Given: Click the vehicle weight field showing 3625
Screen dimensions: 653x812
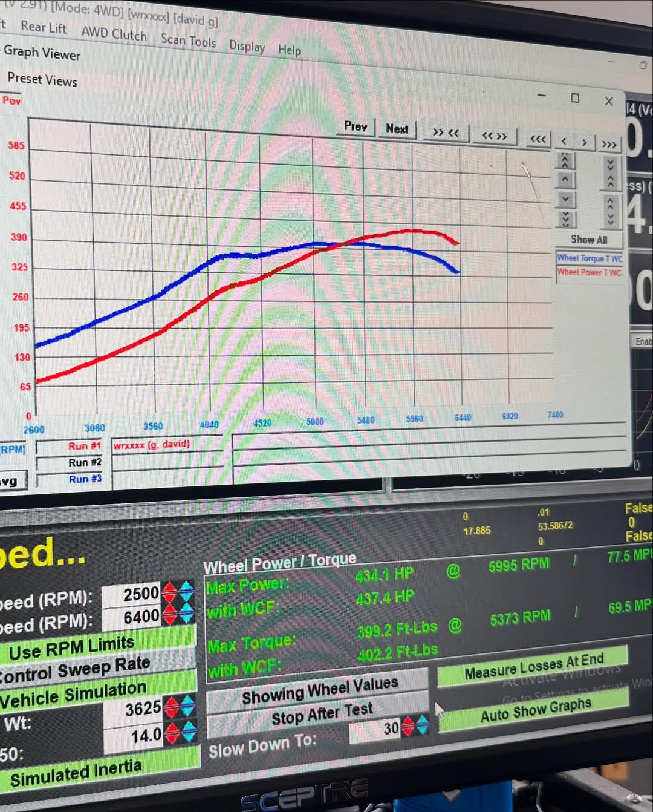Looking at the screenshot, I should point(134,709).
